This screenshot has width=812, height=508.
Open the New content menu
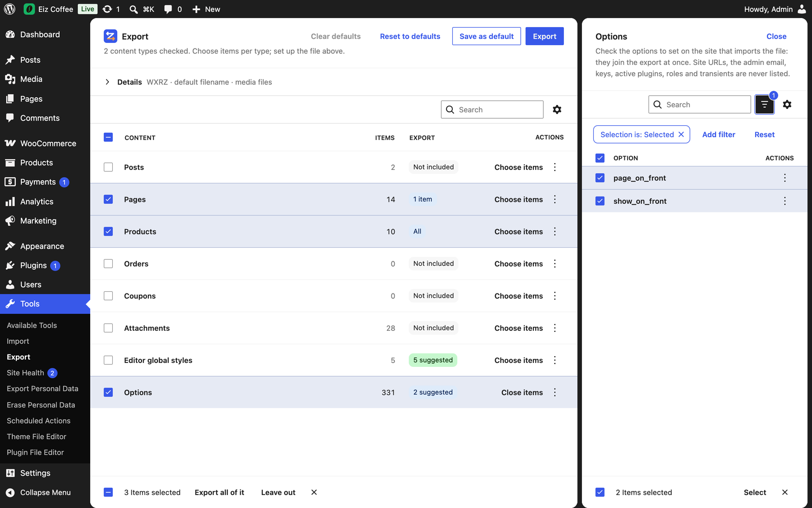(206, 9)
